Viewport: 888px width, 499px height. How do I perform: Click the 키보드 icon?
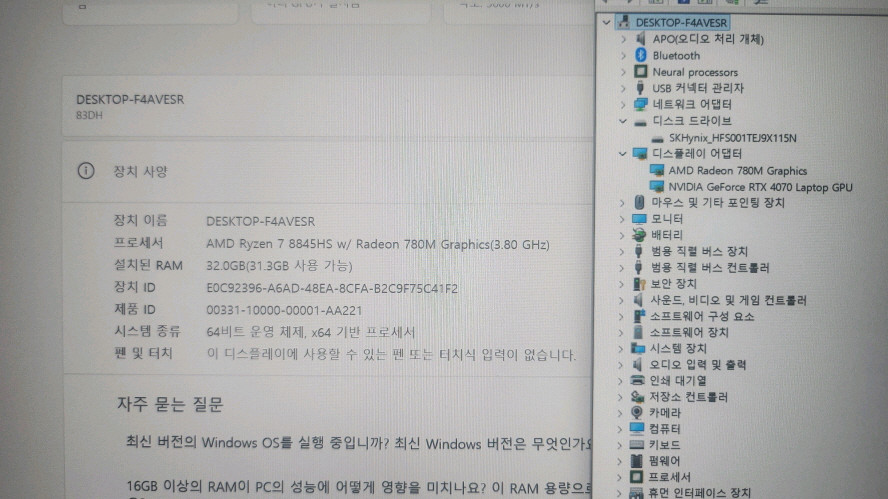click(637, 445)
